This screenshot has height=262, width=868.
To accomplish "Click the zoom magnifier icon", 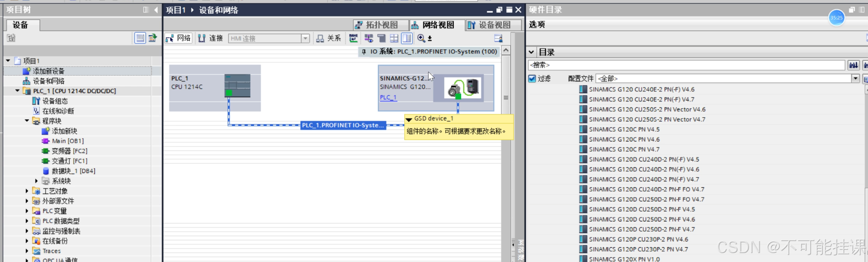I will [x=421, y=38].
